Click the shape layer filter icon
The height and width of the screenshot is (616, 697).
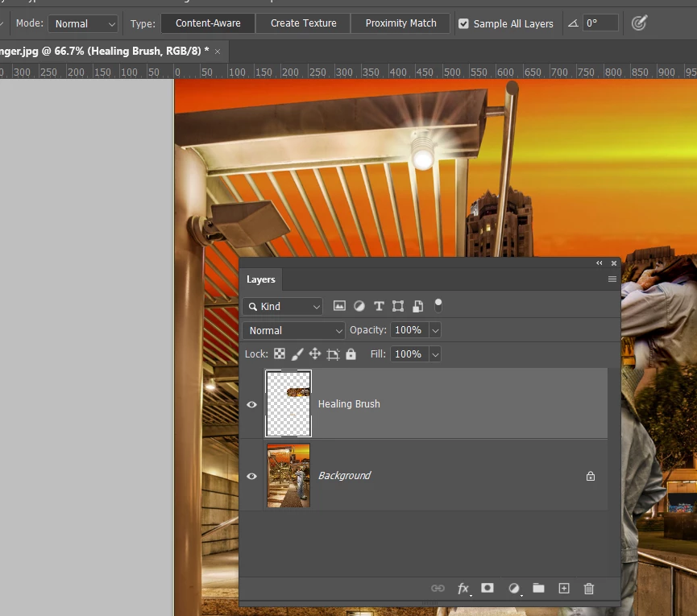pyautogui.click(x=398, y=306)
